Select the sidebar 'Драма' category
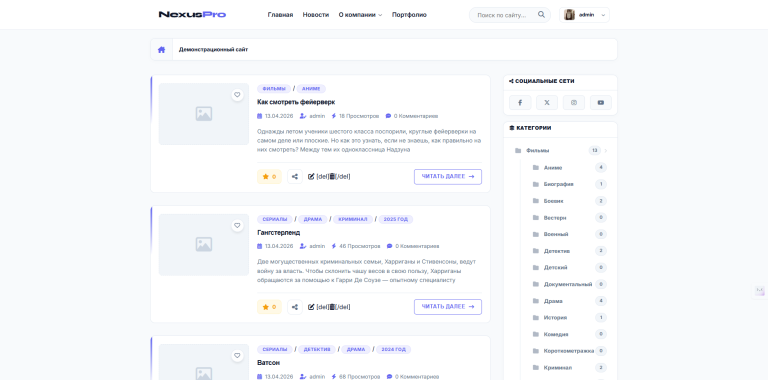Image resolution: width=768 pixels, height=380 pixels. point(553,301)
